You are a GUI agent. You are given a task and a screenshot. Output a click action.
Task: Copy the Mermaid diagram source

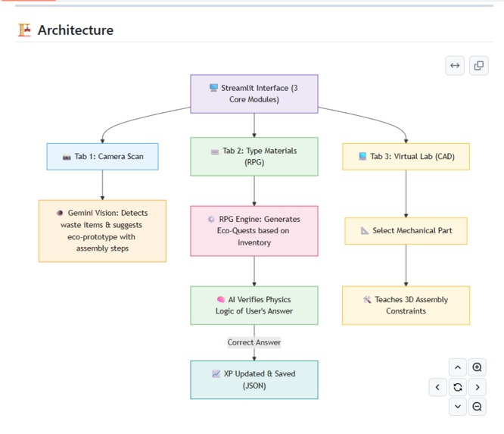point(478,66)
